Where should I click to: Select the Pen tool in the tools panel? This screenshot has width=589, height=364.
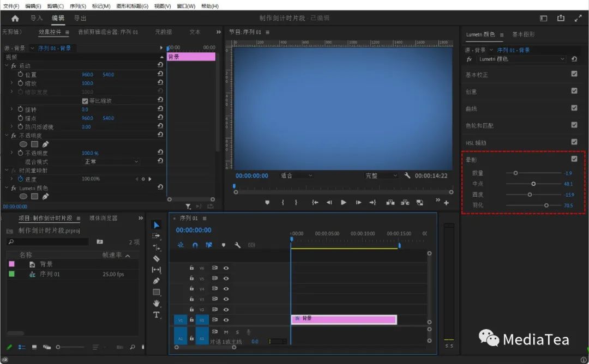coord(157,281)
